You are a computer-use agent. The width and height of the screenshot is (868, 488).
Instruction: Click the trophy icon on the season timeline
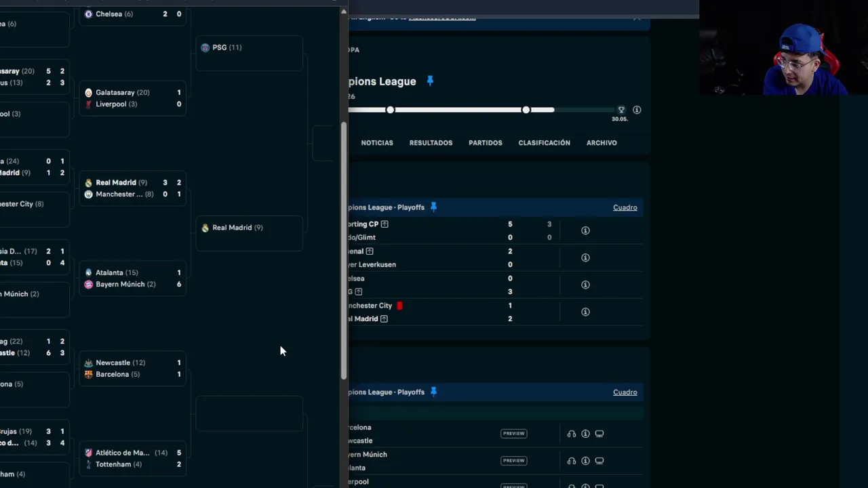[620, 110]
